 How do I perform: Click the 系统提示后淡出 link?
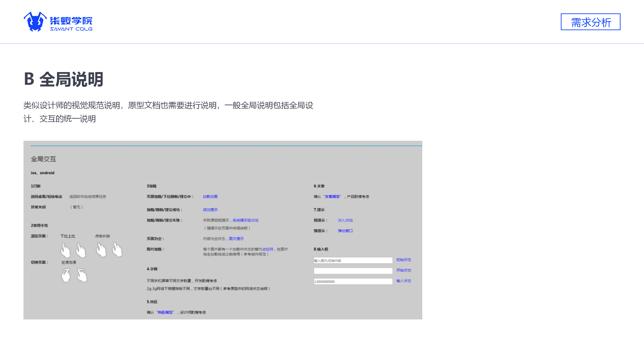[246, 221]
